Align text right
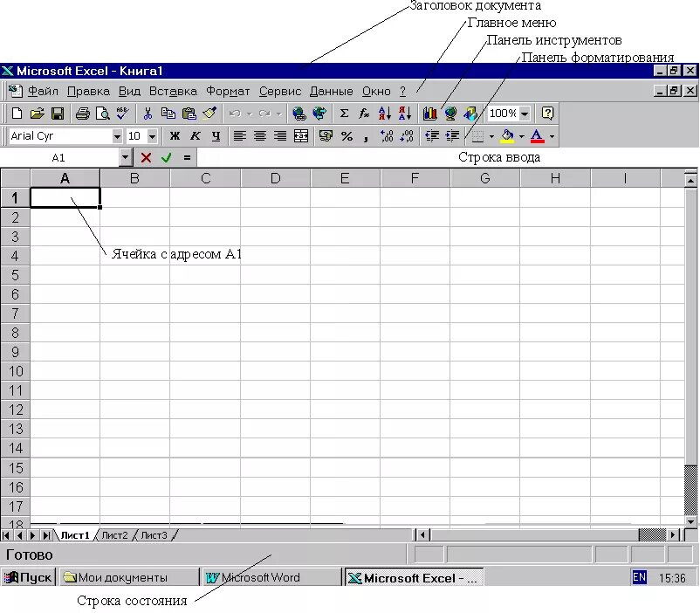 (x=280, y=136)
